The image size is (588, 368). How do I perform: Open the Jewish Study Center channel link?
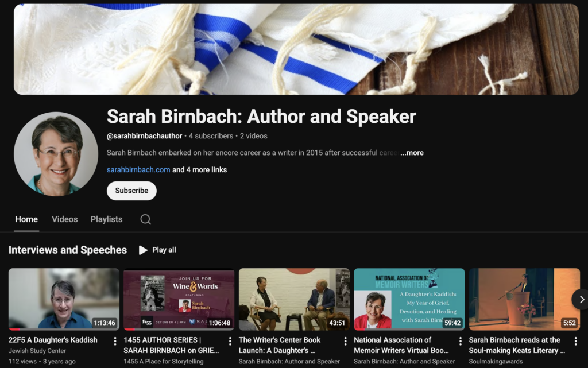(37, 351)
